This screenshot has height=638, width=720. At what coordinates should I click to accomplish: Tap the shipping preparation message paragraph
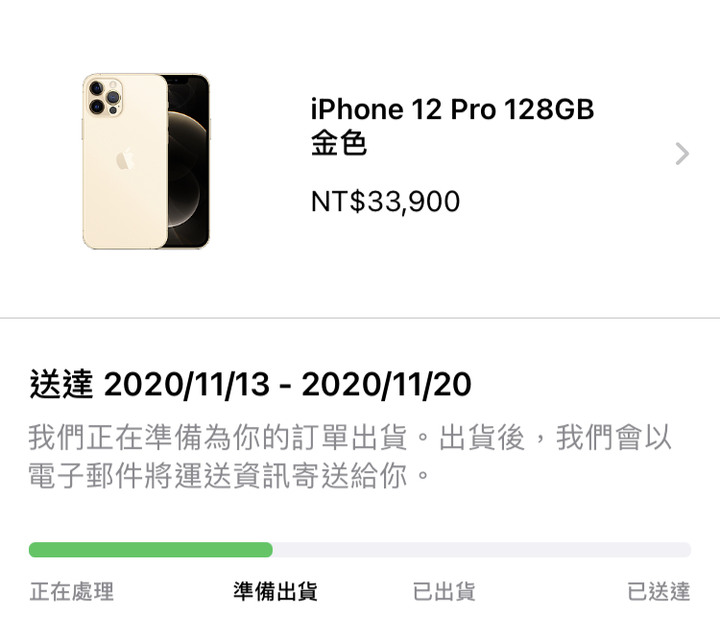coord(350,457)
